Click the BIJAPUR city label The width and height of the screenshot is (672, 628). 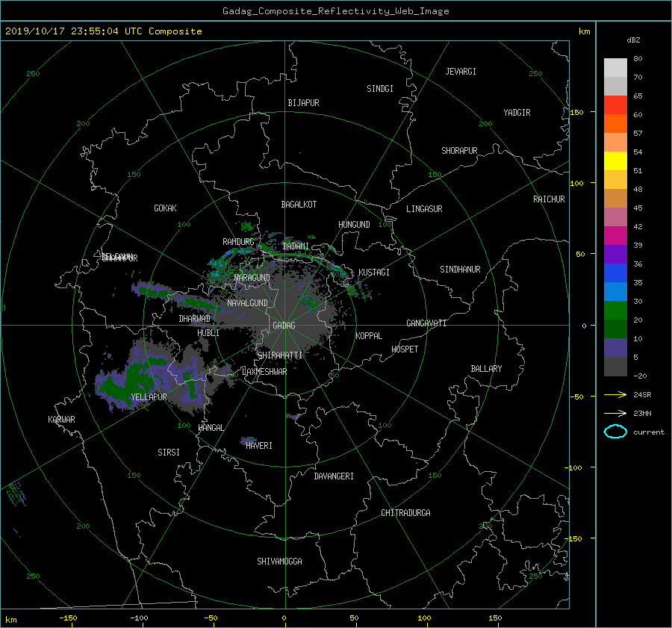(x=303, y=103)
